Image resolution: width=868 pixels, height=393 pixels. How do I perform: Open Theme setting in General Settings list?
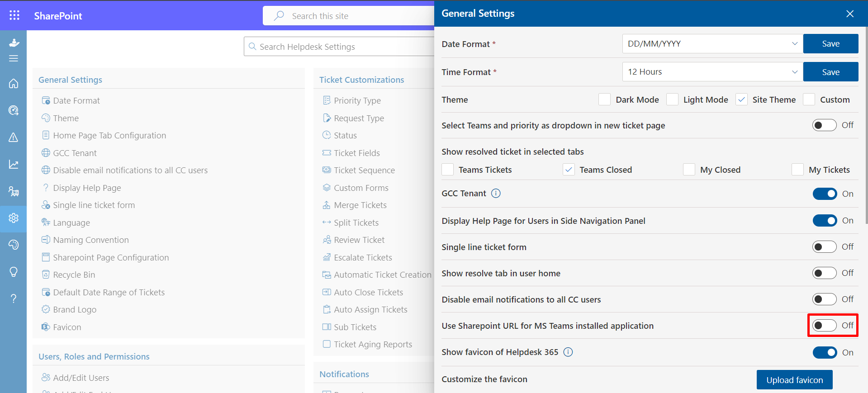click(60, 118)
